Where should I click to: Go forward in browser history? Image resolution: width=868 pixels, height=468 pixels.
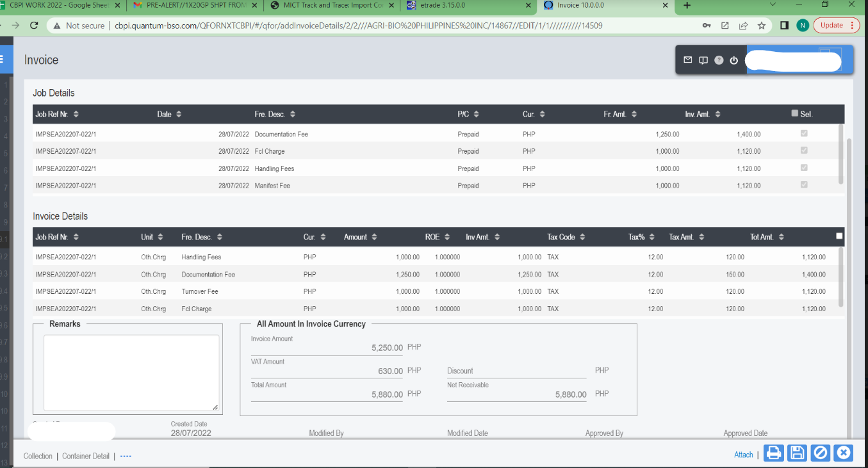(x=15, y=26)
